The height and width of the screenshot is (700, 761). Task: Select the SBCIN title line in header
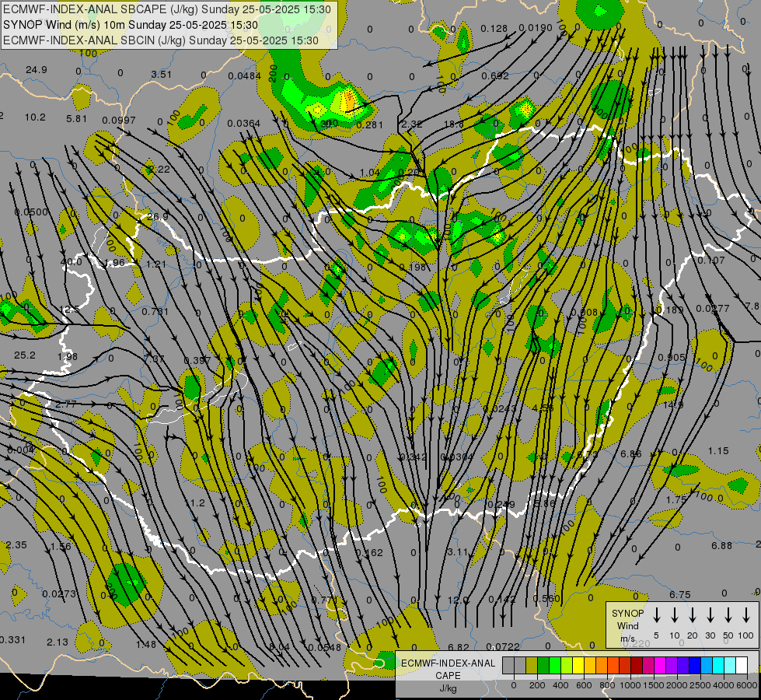(x=161, y=40)
